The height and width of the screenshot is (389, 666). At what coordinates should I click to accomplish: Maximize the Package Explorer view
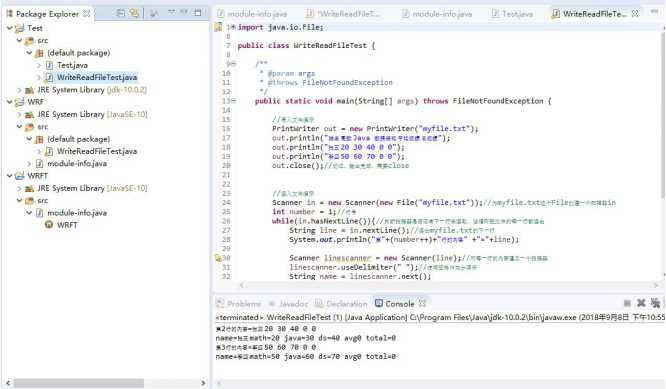[198, 13]
